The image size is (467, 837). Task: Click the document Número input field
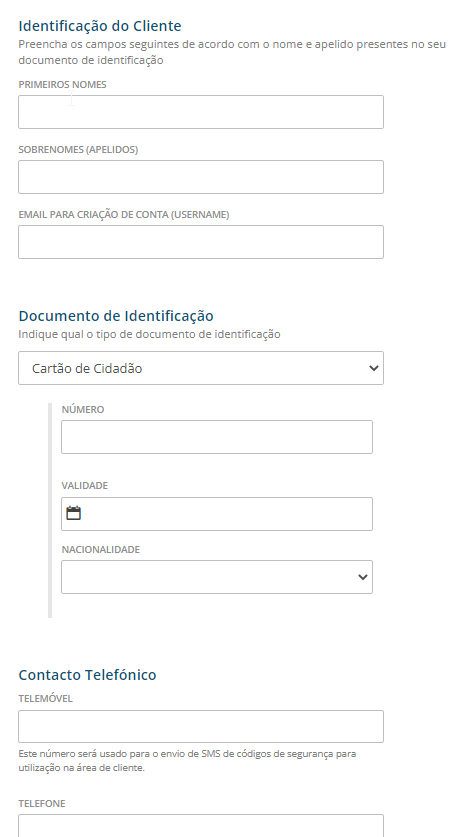pyautogui.click(x=217, y=437)
